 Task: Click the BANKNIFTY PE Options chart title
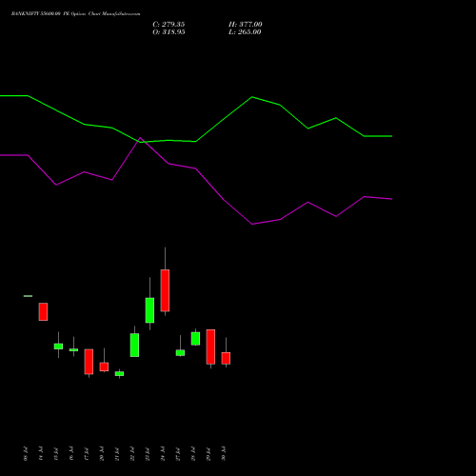(75, 14)
